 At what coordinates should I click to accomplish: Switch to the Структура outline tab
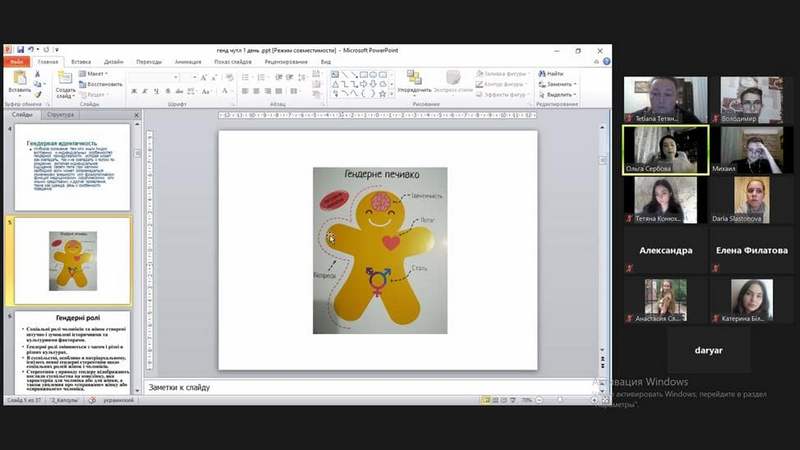tap(60, 115)
